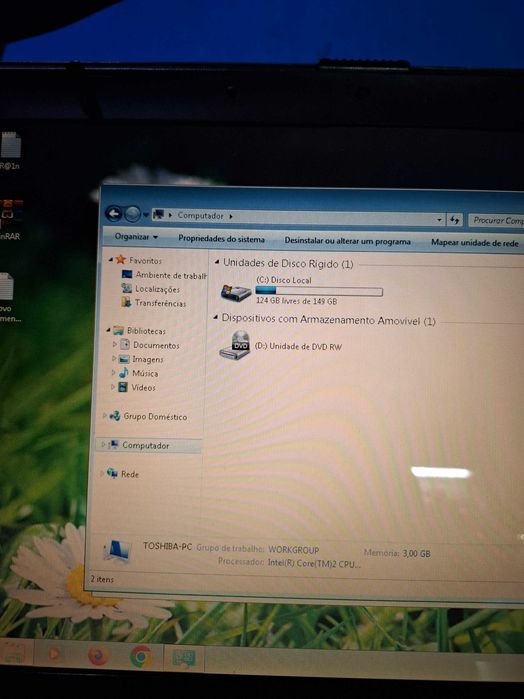Image resolution: width=524 pixels, height=699 pixels.
Task: Click the Grupo Doméstico icon
Action: (115, 416)
